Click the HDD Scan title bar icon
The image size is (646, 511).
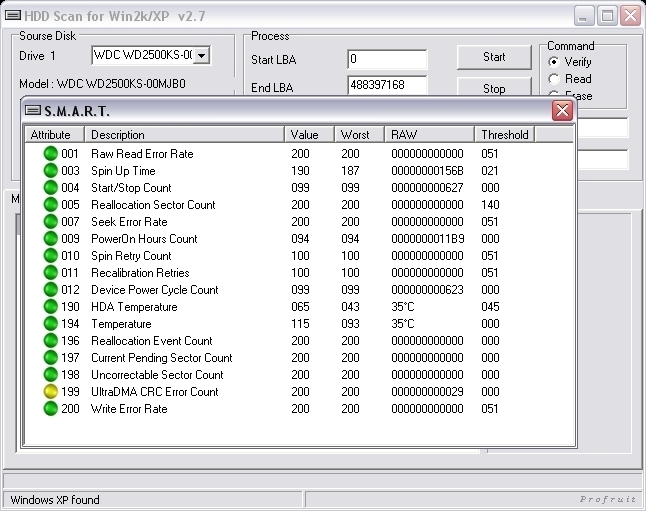click(13, 16)
